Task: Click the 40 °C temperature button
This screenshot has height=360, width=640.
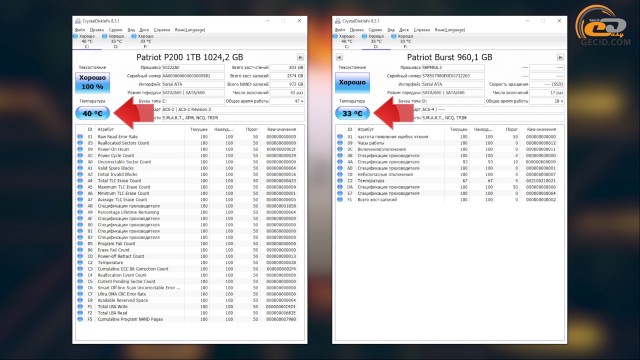Action: coord(93,113)
